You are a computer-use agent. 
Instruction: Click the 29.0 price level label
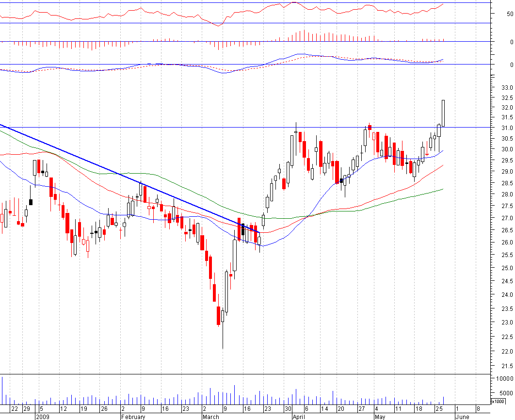(507, 171)
